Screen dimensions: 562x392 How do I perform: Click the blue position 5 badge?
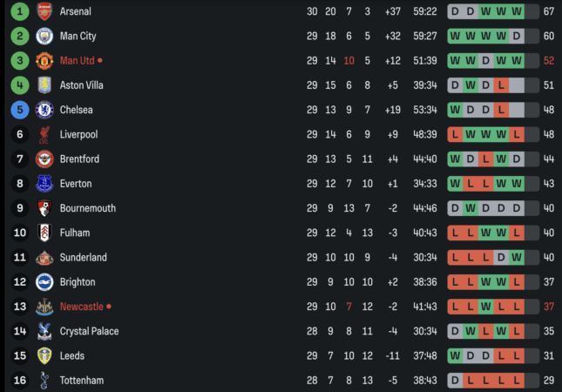click(x=20, y=110)
